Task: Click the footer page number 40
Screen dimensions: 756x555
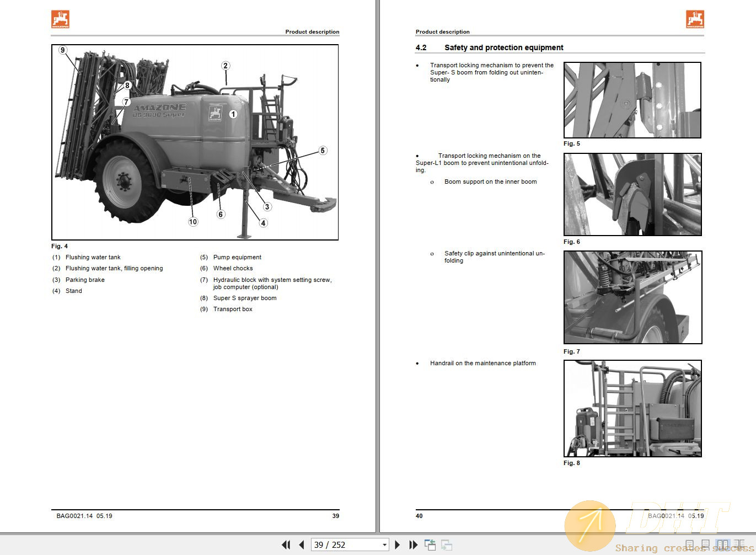Action: [419, 516]
